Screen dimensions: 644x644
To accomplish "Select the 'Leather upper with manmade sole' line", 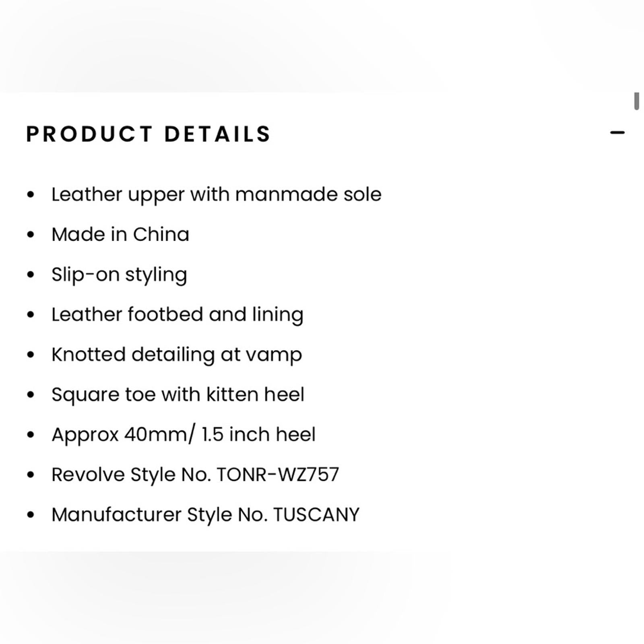I will click(x=216, y=195).
